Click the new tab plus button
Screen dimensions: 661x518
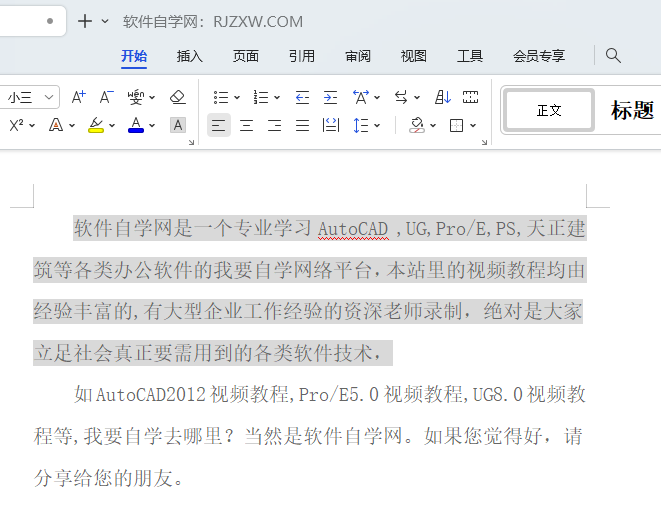coord(85,21)
